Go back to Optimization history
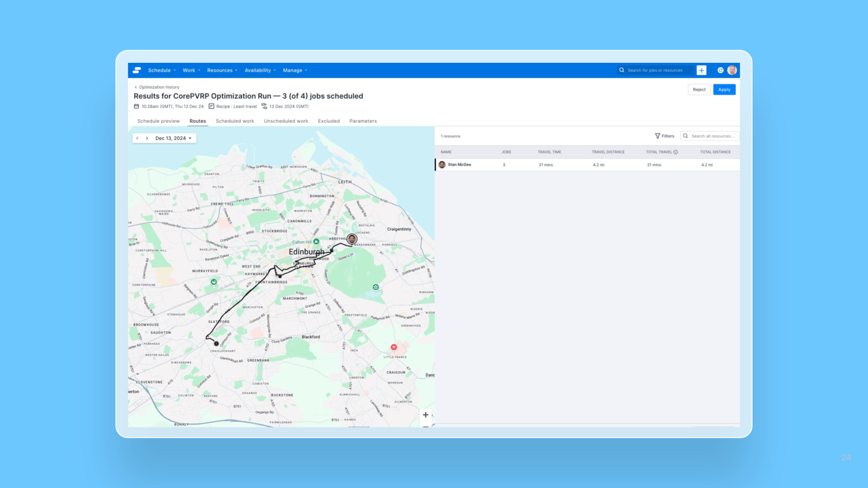Image resolution: width=868 pixels, height=488 pixels. click(x=157, y=87)
